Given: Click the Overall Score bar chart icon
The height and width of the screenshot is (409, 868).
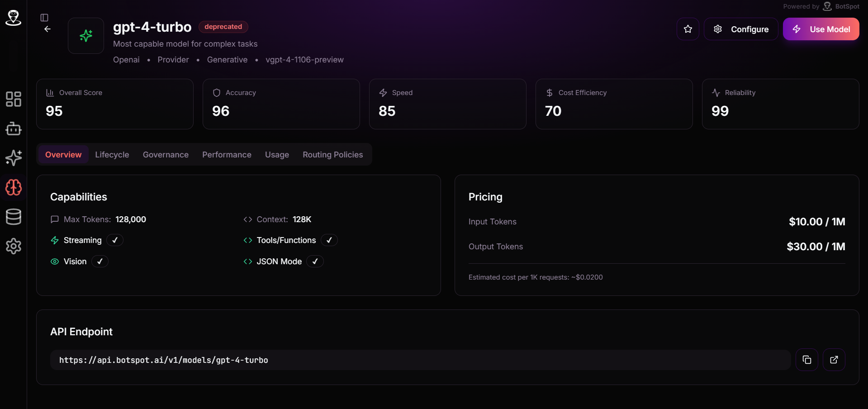Looking at the screenshot, I should pos(50,93).
